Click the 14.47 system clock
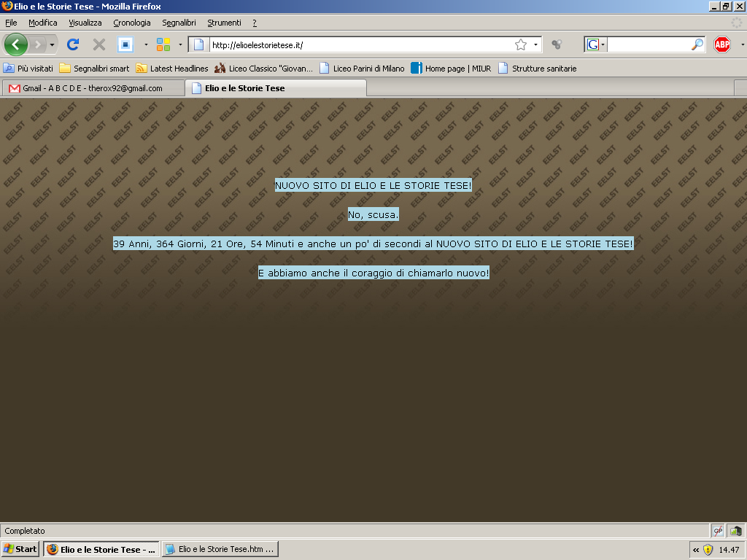Screen dimensions: 747x560 (x=729, y=550)
